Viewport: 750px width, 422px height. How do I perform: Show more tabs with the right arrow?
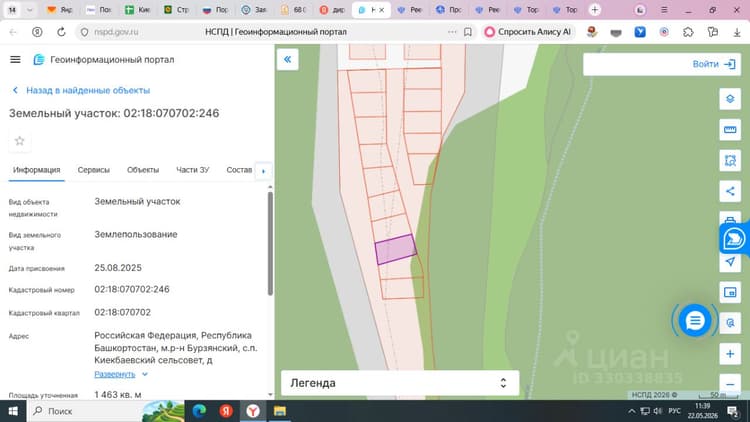(263, 171)
